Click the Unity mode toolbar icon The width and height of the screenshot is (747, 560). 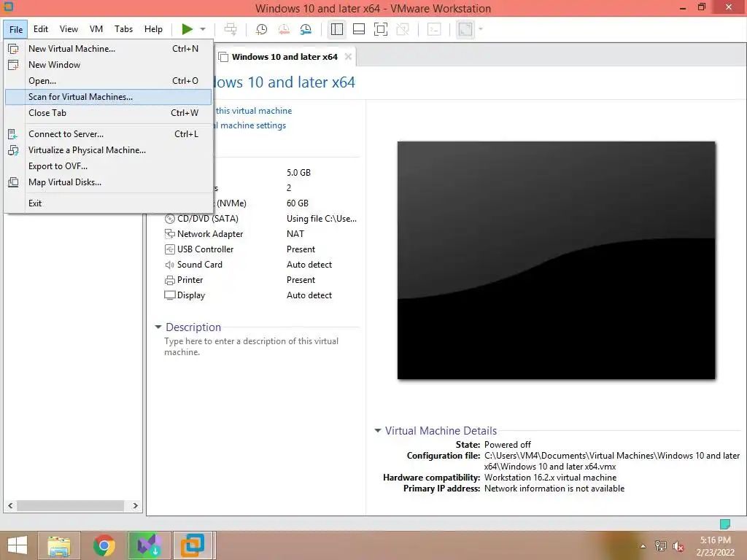403,29
